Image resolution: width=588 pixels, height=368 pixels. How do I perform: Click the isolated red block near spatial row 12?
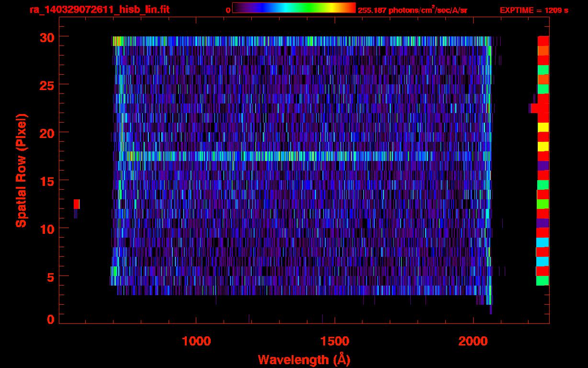(x=77, y=204)
